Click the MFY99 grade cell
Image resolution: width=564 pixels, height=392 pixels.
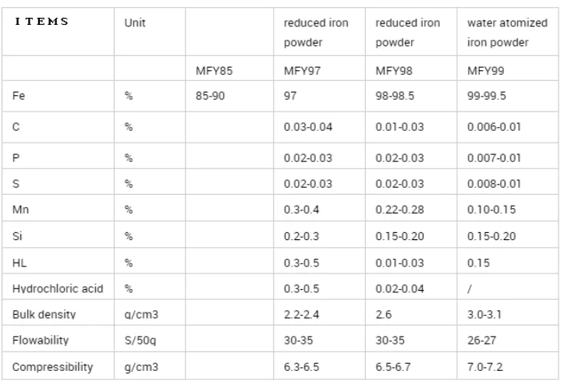click(x=485, y=71)
